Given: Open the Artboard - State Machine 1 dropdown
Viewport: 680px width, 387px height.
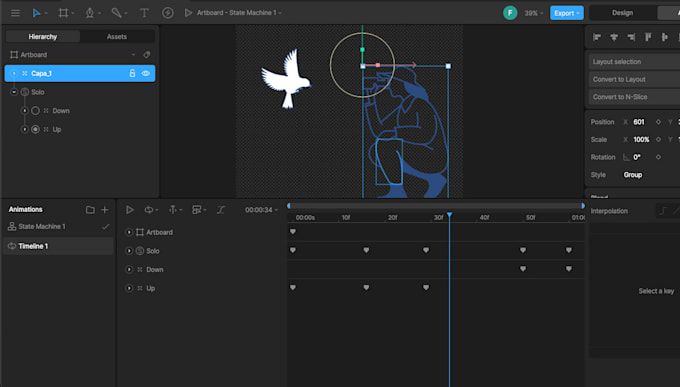Looking at the screenshot, I should [x=239, y=13].
